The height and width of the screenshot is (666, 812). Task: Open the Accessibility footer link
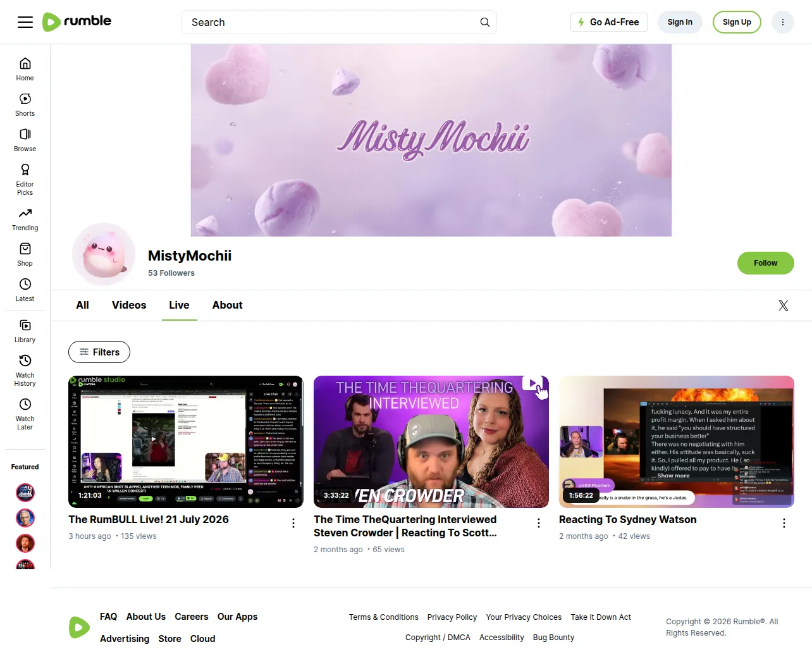coord(501,638)
